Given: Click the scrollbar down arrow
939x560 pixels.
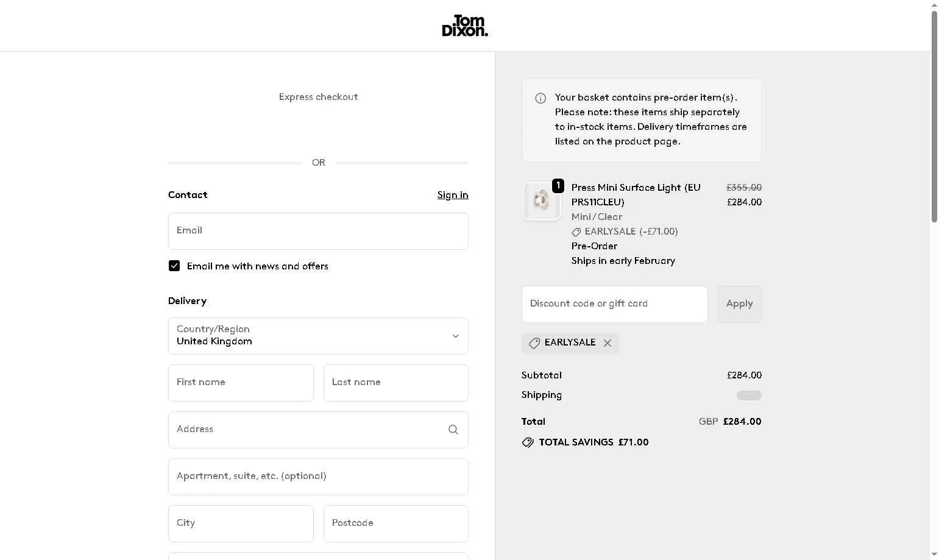Looking at the screenshot, I should pyautogui.click(x=934, y=555).
